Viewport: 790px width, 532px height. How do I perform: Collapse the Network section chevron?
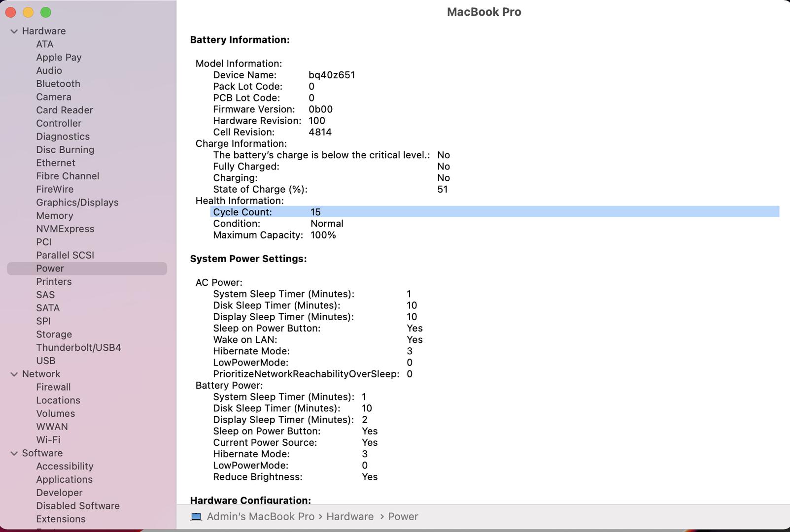(x=14, y=374)
